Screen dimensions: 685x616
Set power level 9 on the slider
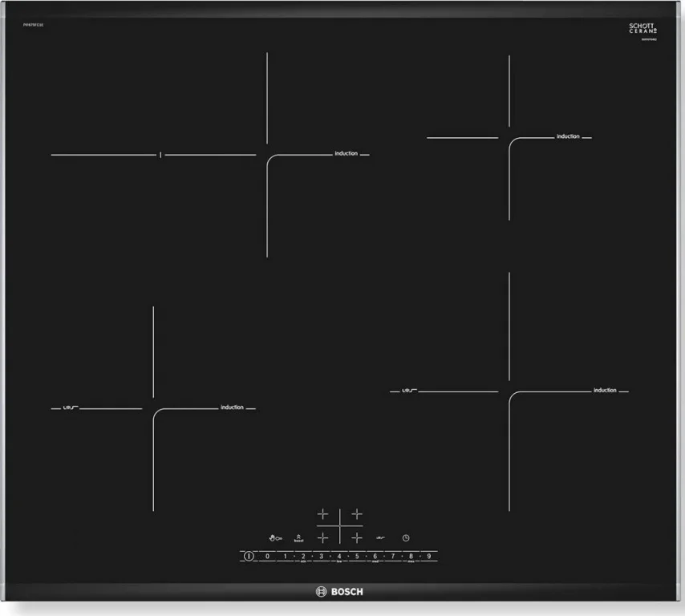click(x=428, y=556)
